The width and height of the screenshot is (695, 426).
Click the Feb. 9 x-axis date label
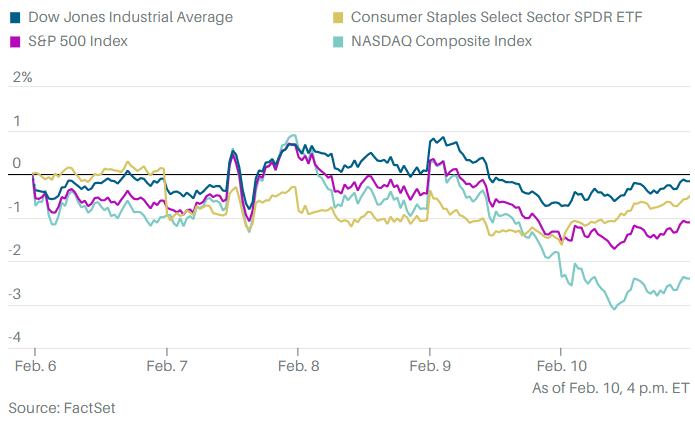[x=430, y=366]
